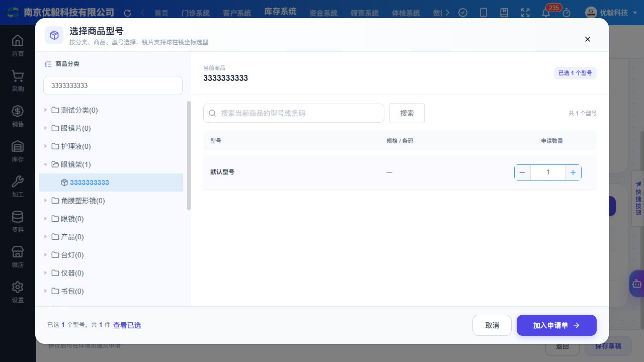The height and width of the screenshot is (362, 644).
Task: Click the next arrow in top navigation tabs
Action: [448, 13]
